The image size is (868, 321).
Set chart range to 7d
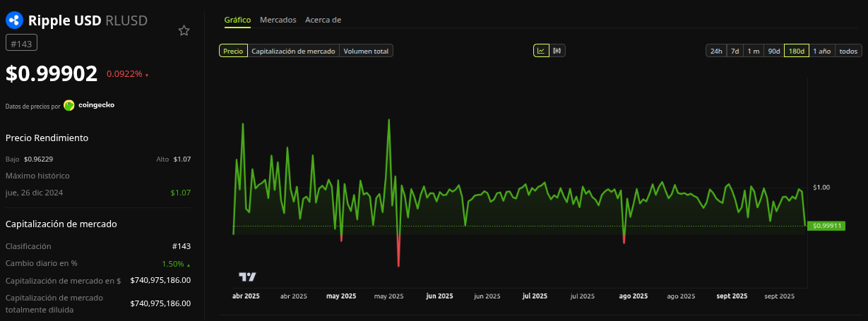735,51
